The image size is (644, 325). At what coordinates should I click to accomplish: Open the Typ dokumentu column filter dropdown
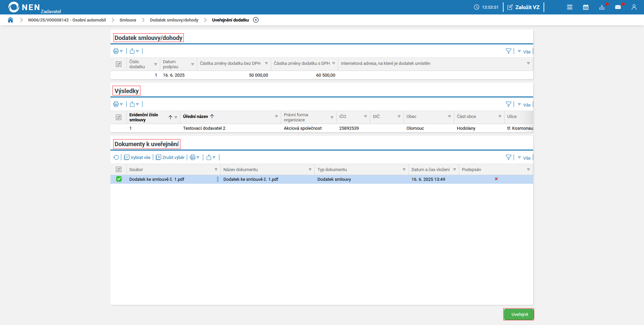[x=404, y=170]
